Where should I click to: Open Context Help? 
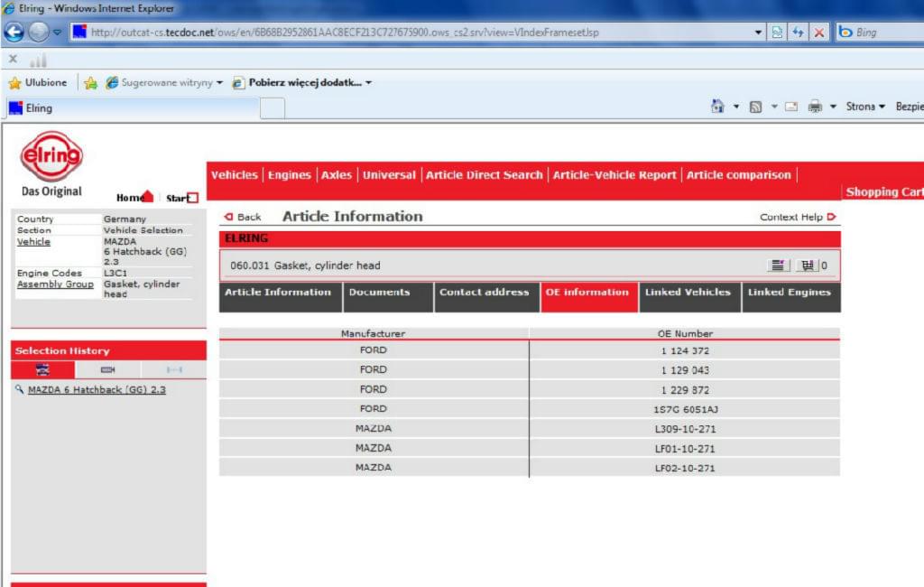point(798,217)
